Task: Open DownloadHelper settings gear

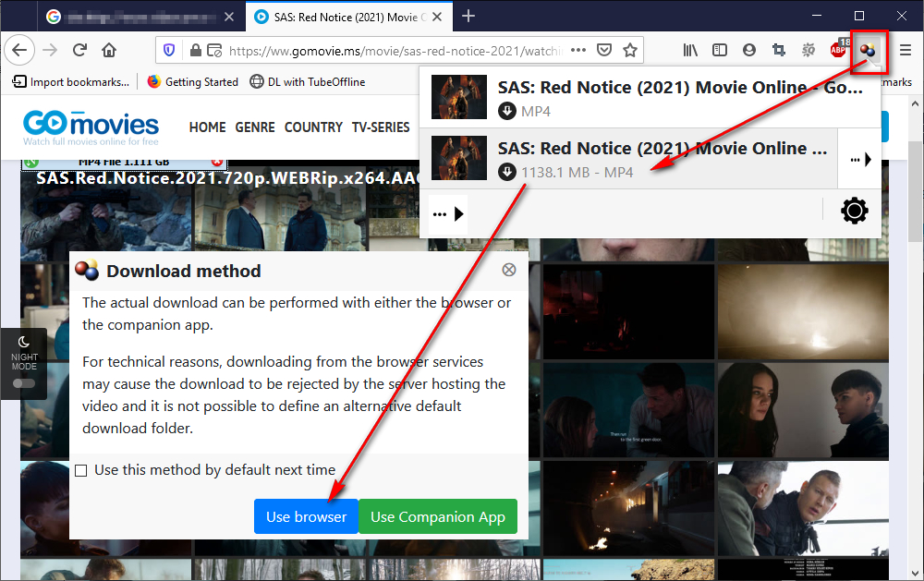Action: (x=855, y=211)
